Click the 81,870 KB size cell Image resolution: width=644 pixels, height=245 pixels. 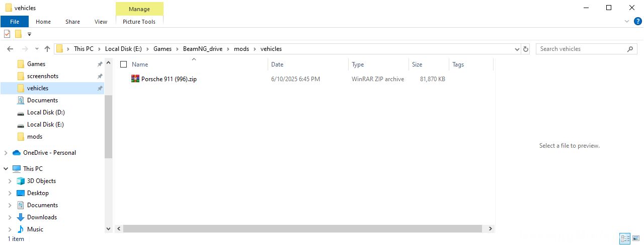click(433, 79)
